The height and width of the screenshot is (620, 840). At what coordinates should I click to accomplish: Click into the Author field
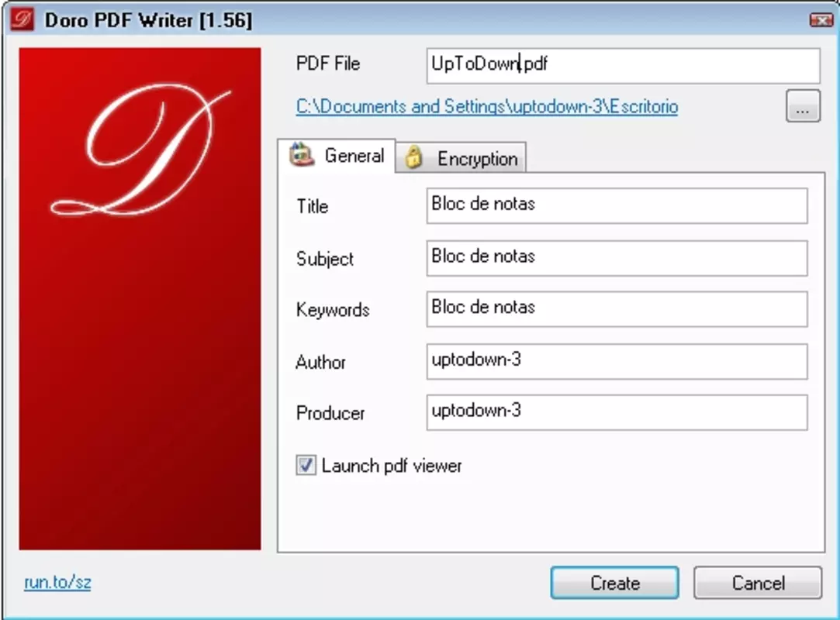point(617,361)
